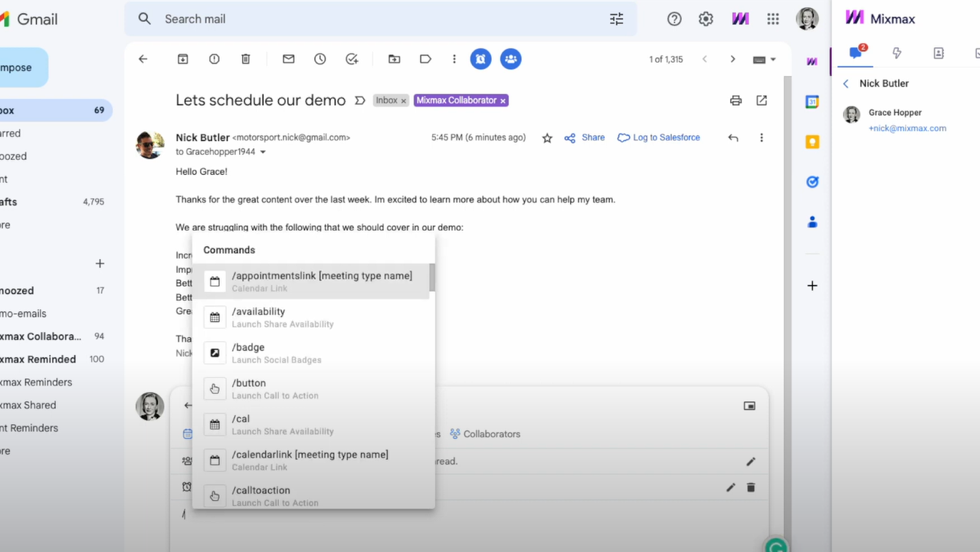Click the Report spam icon
The image size is (980, 552).
coord(214,59)
